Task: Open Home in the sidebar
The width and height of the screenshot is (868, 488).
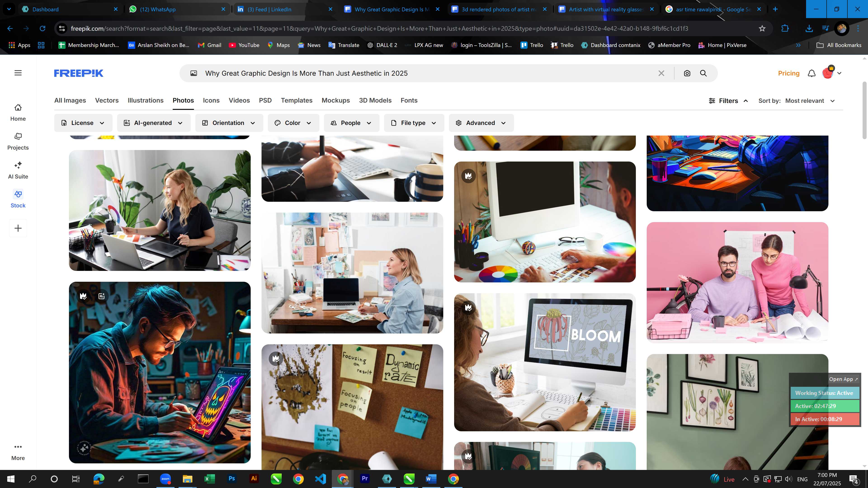Action: pyautogui.click(x=18, y=113)
